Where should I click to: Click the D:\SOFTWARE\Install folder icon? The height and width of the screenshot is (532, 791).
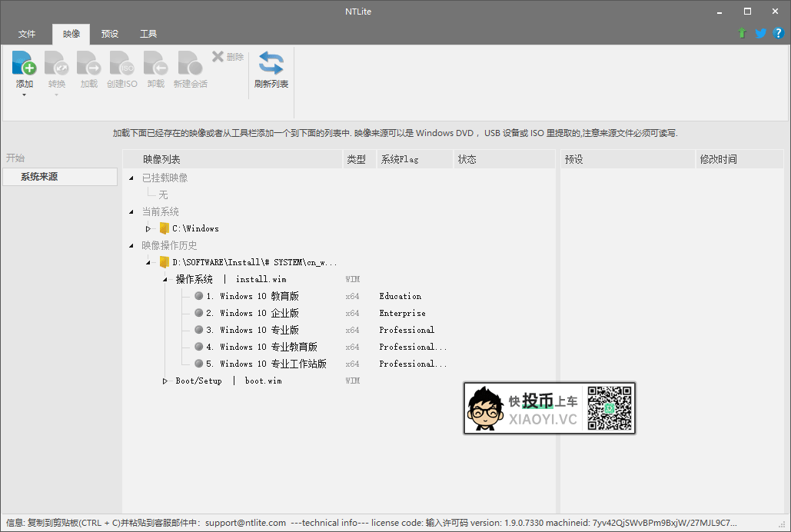[x=164, y=262]
